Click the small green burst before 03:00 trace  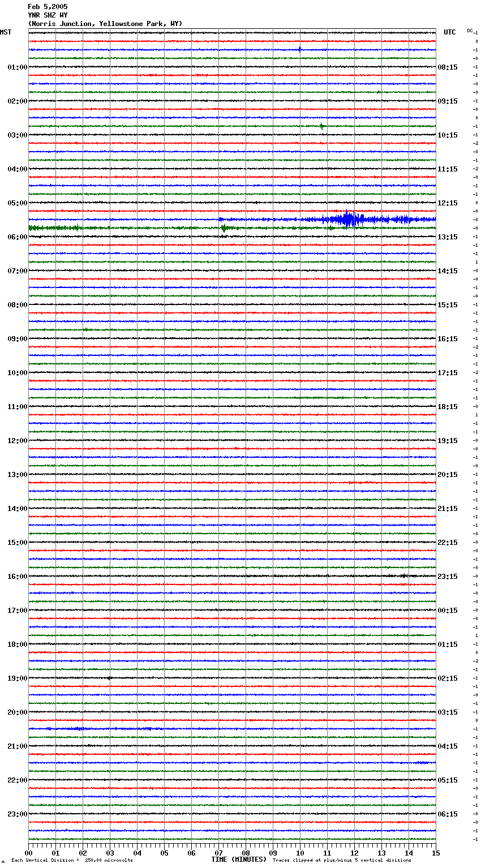pos(321,126)
